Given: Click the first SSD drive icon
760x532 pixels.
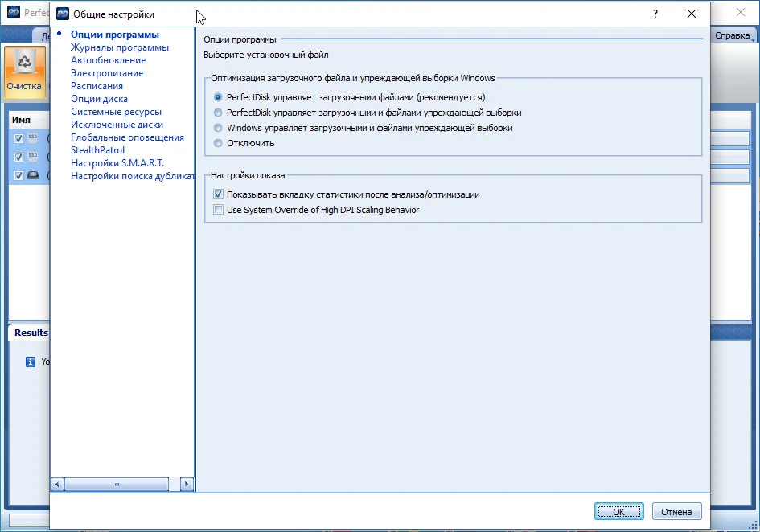Looking at the screenshot, I should click(x=32, y=138).
